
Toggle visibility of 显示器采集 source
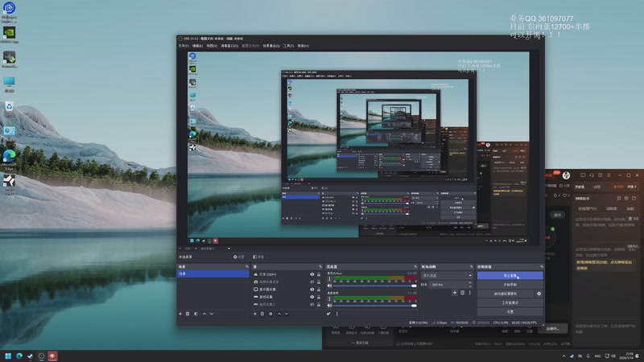pyautogui.click(x=312, y=290)
